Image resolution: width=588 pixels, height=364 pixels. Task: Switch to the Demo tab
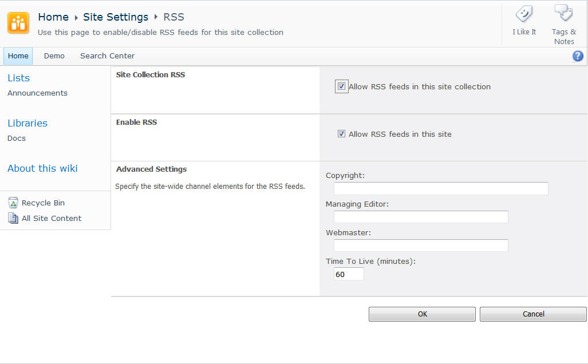pyautogui.click(x=54, y=56)
